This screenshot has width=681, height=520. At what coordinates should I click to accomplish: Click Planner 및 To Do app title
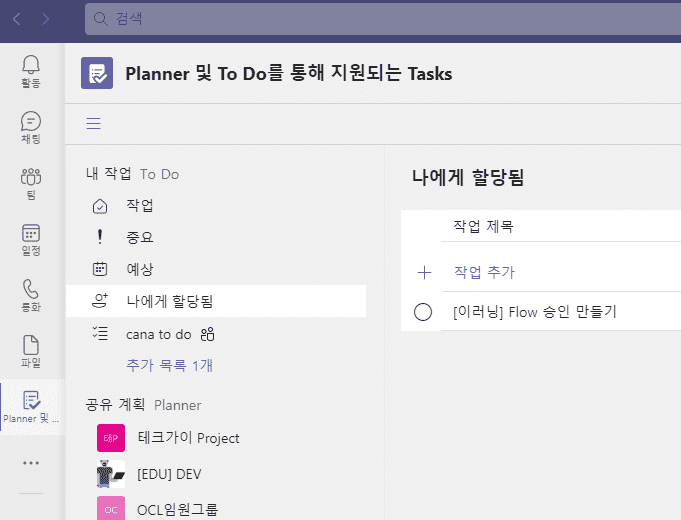[289, 73]
